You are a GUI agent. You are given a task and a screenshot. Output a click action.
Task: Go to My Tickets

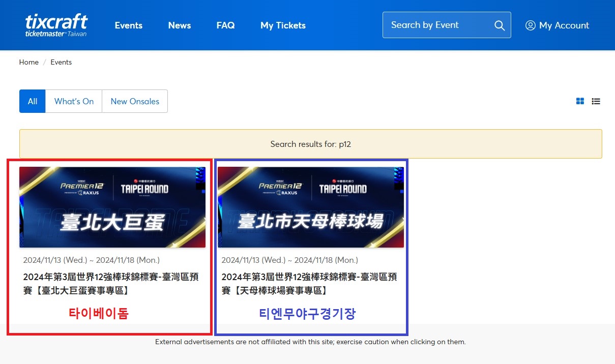[x=283, y=25]
